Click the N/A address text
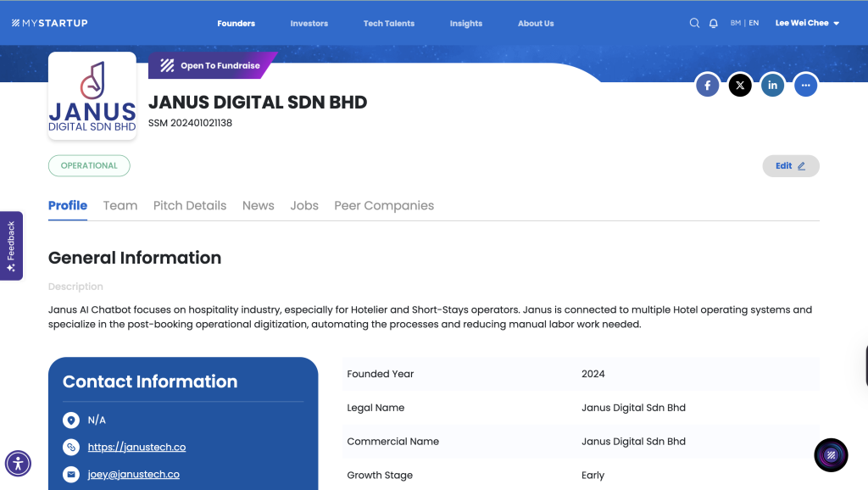 coord(97,420)
